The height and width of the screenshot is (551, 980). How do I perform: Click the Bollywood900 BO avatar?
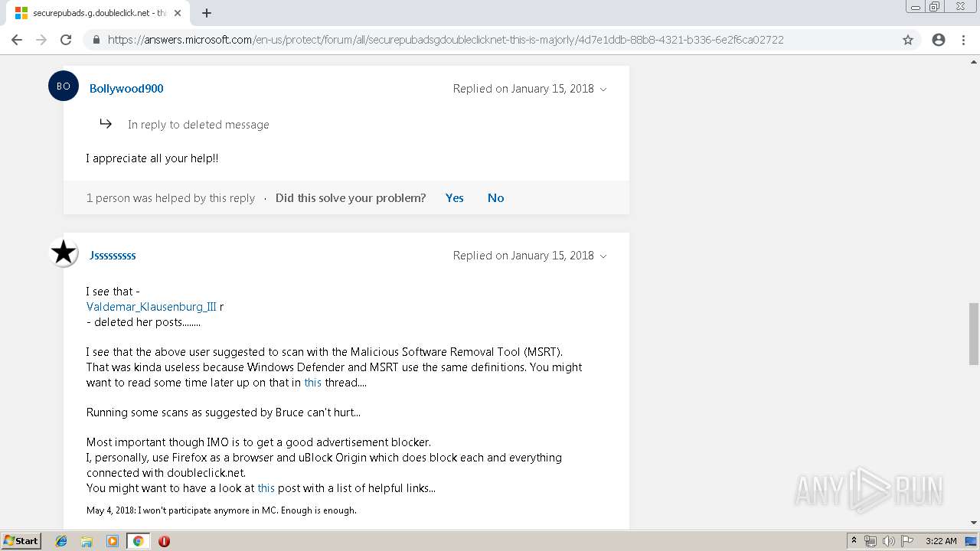click(64, 86)
